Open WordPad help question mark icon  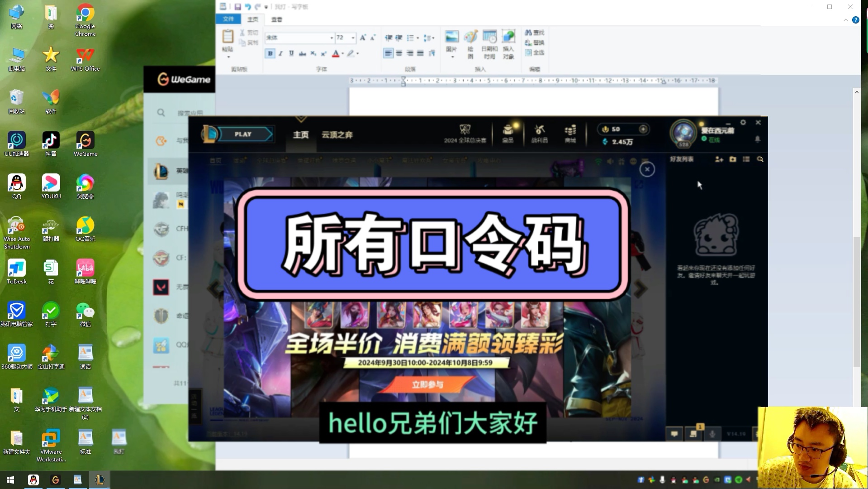(x=855, y=20)
